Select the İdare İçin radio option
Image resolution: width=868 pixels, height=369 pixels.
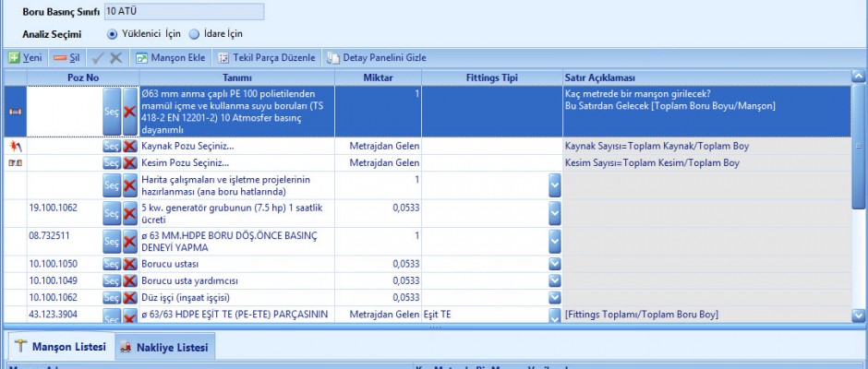point(194,34)
